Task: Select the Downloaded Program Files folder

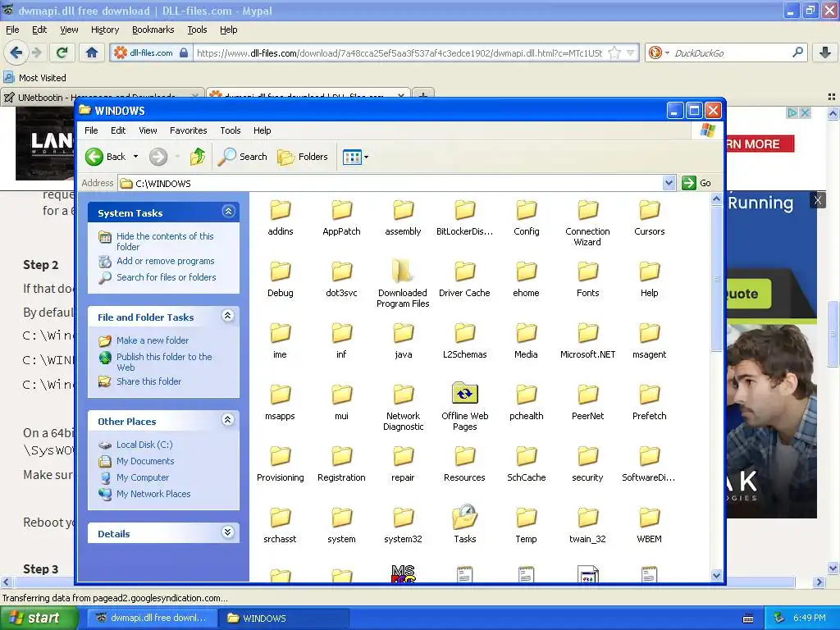Action: coord(403,284)
